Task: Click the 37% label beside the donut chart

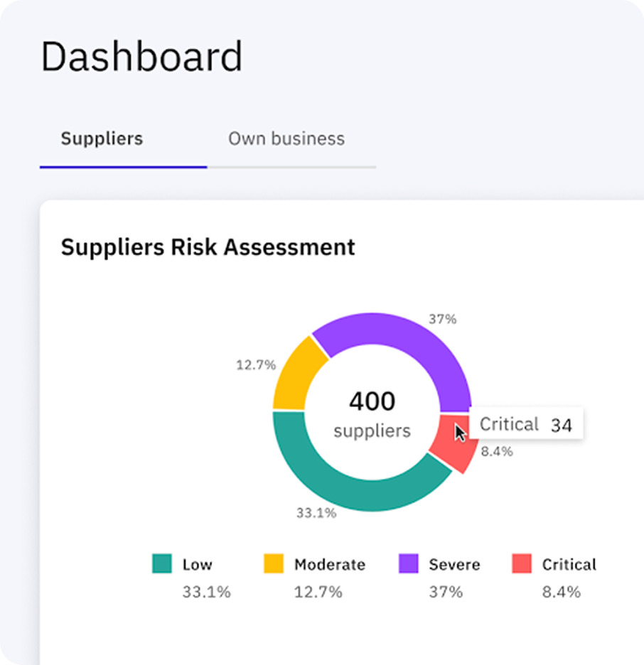Action: [x=442, y=320]
